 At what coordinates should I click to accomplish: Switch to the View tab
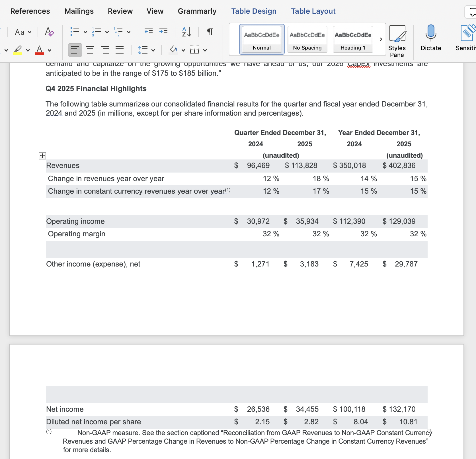[x=155, y=11]
